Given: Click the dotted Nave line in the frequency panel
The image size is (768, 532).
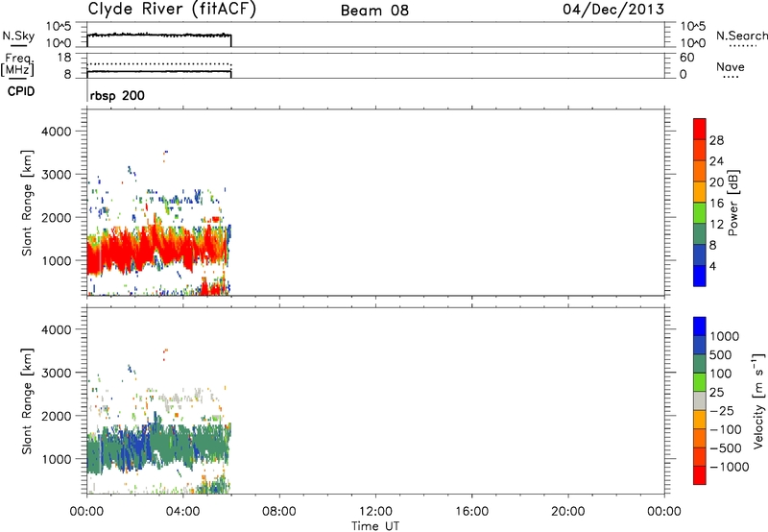Looking at the screenshot, I should [x=158, y=64].
